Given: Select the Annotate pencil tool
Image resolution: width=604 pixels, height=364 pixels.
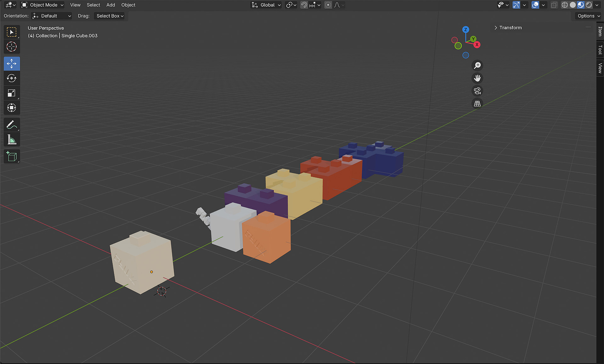Looking at the screenshot, I should (x=12, y=125).
